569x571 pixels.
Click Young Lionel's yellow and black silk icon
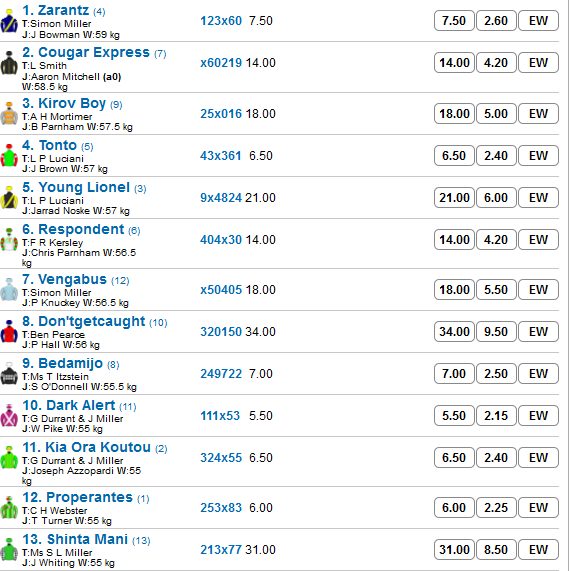point(9,198)
